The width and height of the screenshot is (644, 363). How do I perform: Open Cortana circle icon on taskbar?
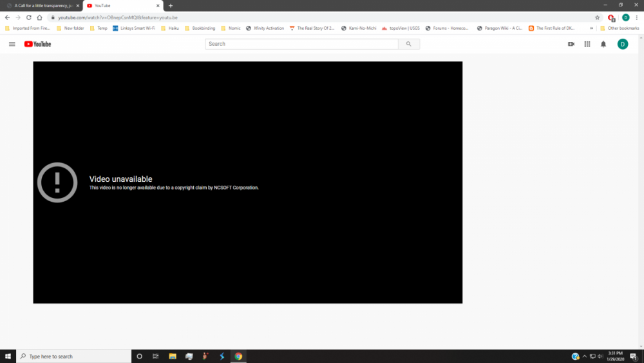tap(139, 357)
